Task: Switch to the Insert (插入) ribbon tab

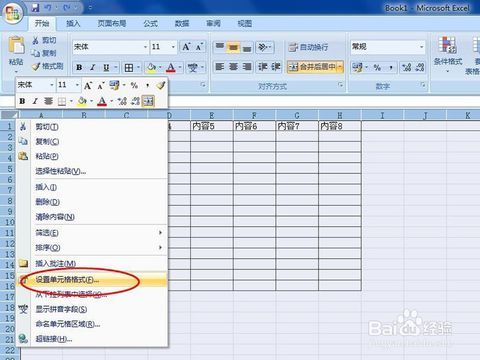Action: [73, 24]
